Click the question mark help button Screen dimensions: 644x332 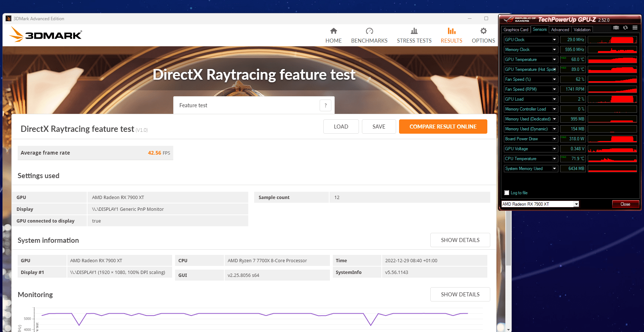(x=325, y=105)
